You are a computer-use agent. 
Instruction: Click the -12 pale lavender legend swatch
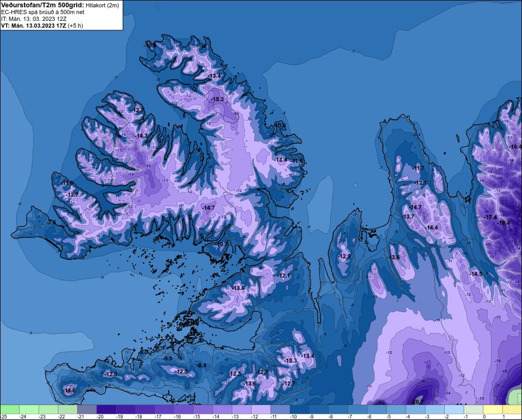click(260, 409)
